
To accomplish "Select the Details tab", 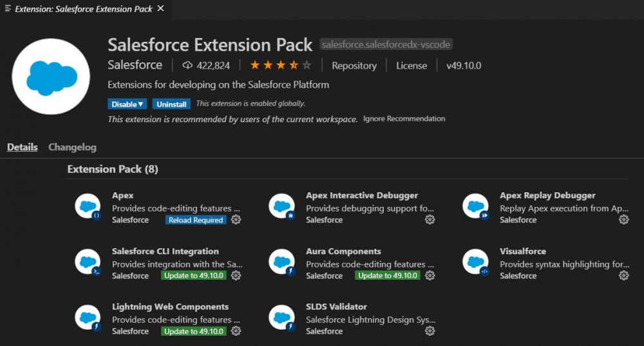I will pyautogui.click(x=23, y=147).
